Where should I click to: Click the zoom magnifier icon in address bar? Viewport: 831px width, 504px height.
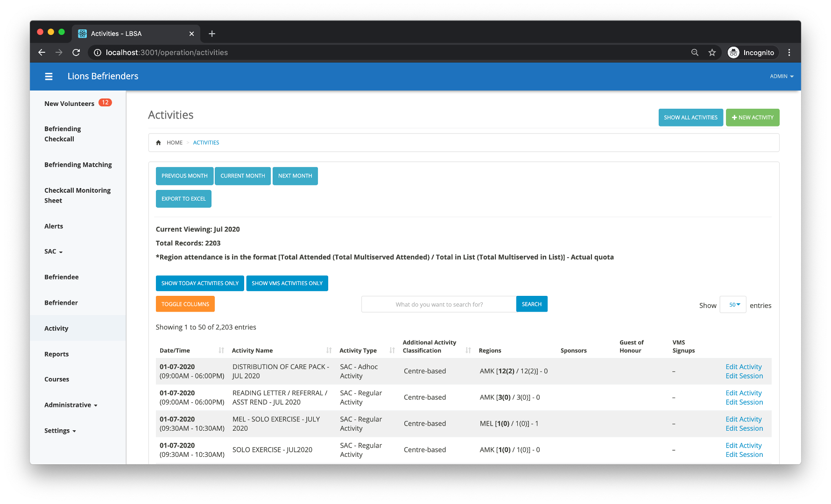click(x=695, y=53)
